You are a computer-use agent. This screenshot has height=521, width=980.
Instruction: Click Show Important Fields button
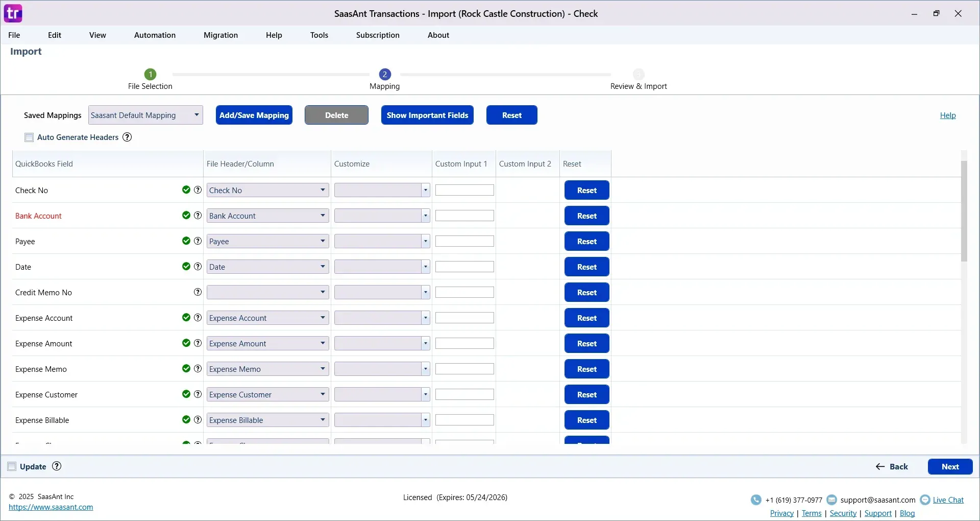[427, 115]
